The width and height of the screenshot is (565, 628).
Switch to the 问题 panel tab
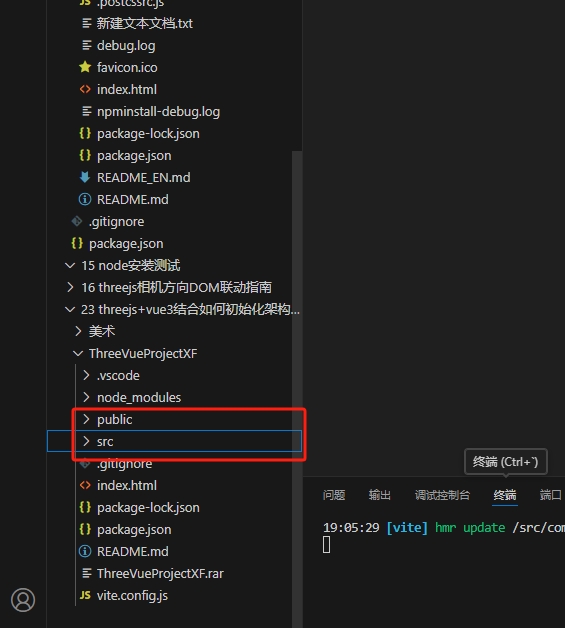coord(334,495)
